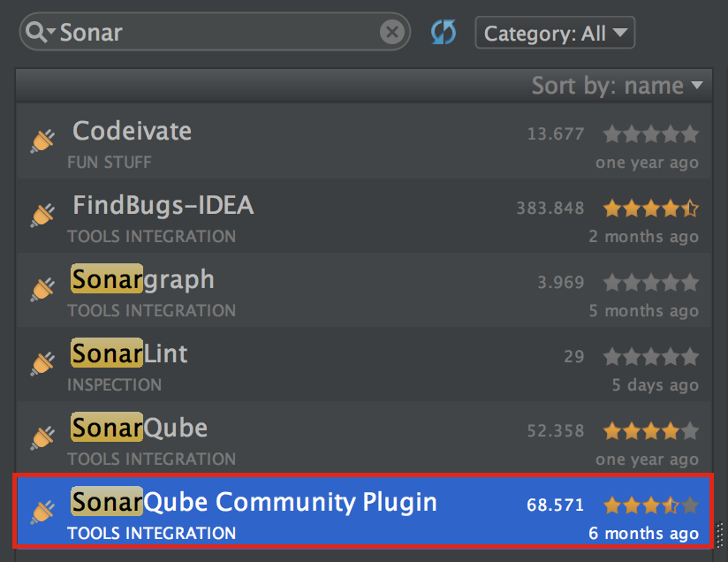Image resolution: width=728 pixels, height=562 pixels.
Task: Click the Sonargraph plugin icon
Action: 42,289
